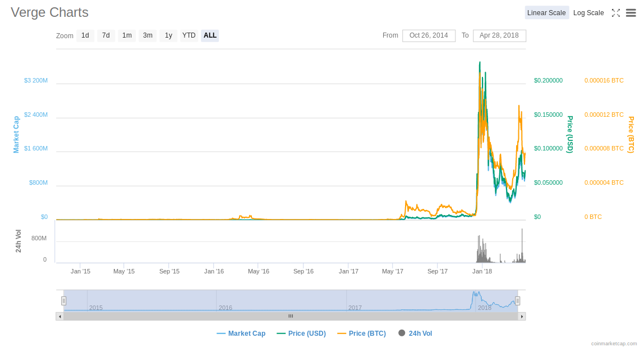Click the 3m zoom preset
Viewport: 644px width, 347px height.
coord(148,35)
